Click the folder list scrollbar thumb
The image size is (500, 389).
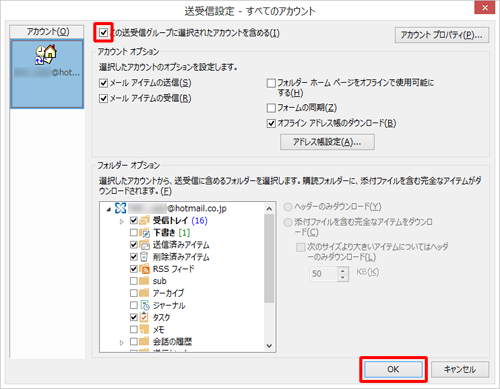(269, 258)
